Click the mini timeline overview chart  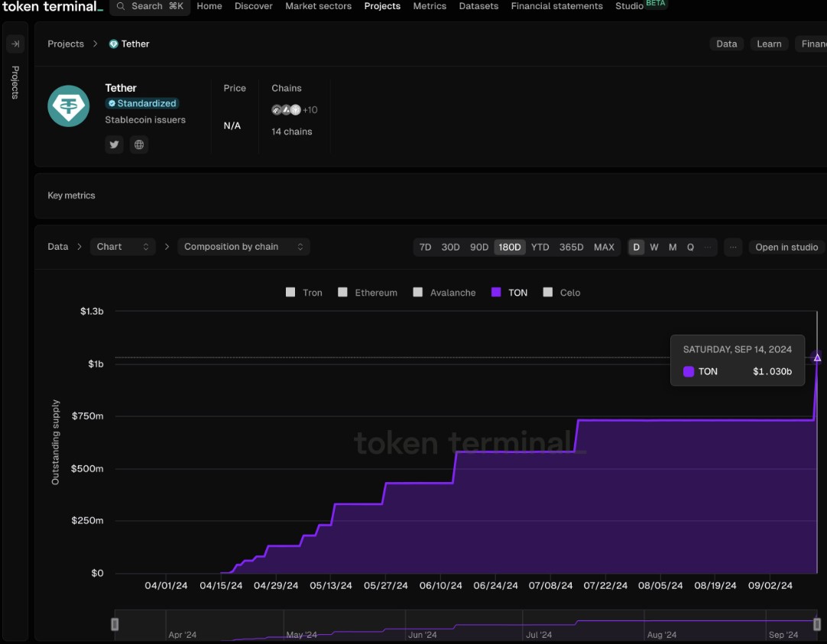click(x=465, y=625)
